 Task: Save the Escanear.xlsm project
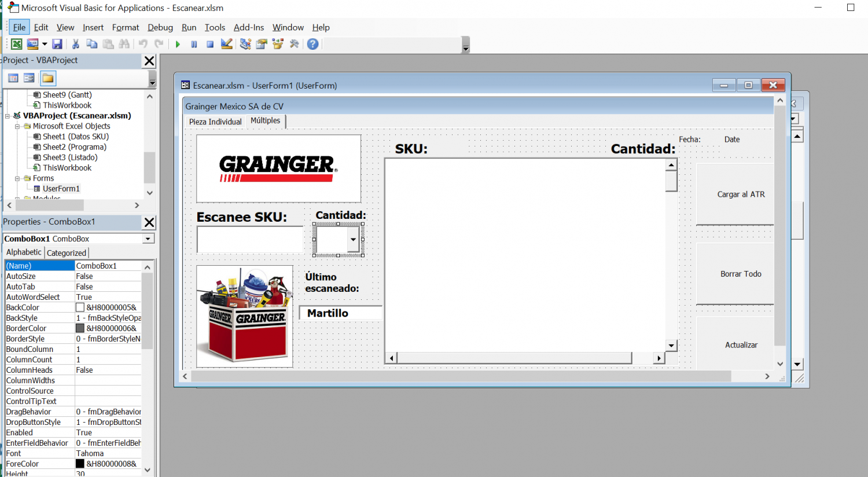coord(57,44)
